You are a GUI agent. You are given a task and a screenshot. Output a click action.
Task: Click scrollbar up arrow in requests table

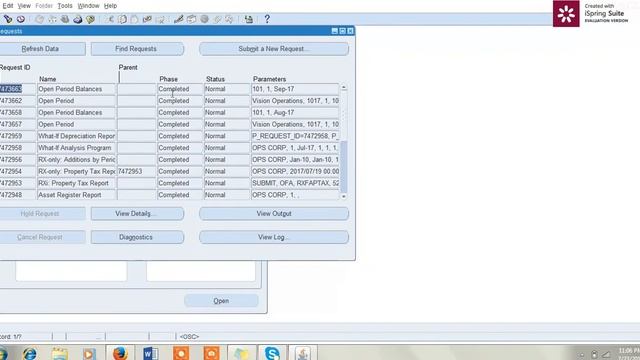click(344, 87)
